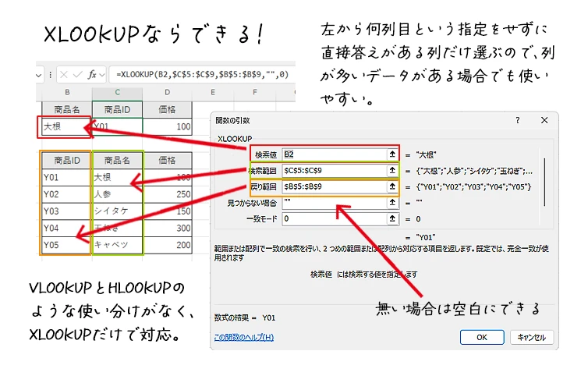Image resolution: width=588 pixels, height=390 pixels.
Task: Select cell containing 大根 in the top row
Action: coord(67,126)
